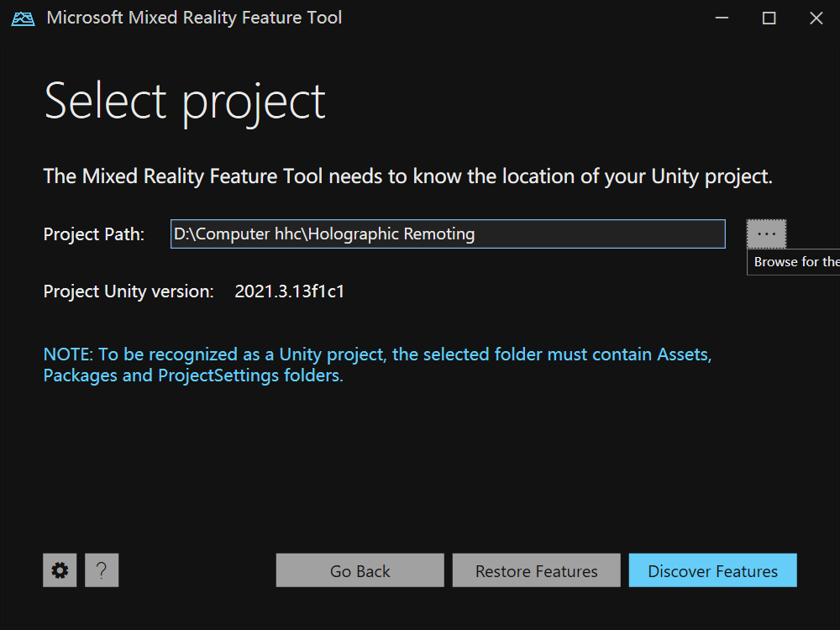
Task: Click the Project Path label
Action: (94, 234)
